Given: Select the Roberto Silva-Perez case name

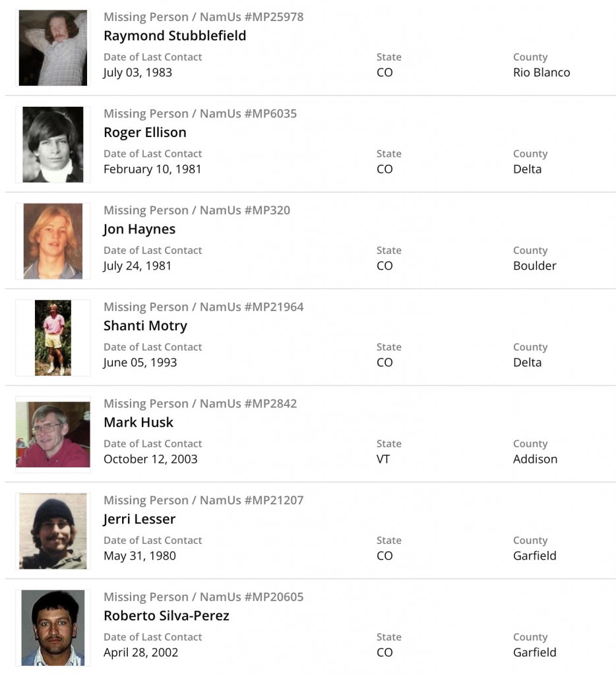Looking at the screenshot, I should point(166,616).
